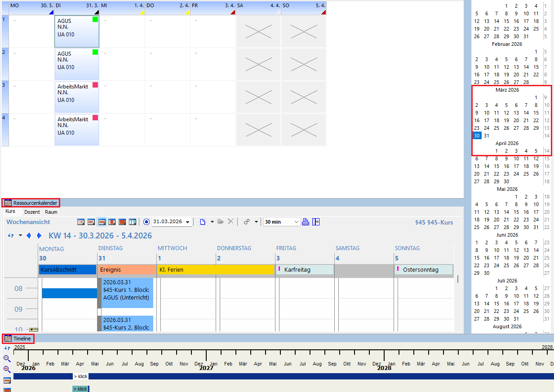Switch to the Raum tab
Screen dimensions: 554x392
point(51,211)
